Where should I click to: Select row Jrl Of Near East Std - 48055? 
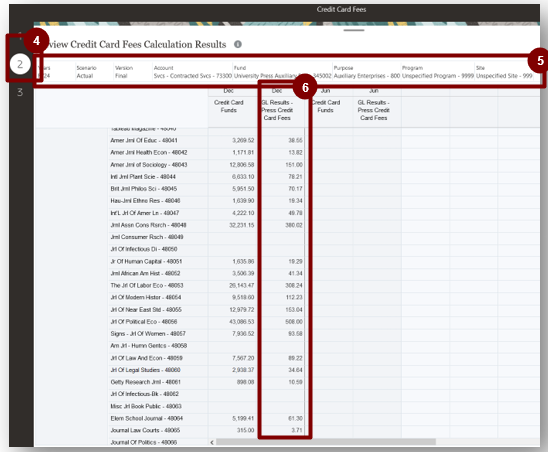point(146,310)
